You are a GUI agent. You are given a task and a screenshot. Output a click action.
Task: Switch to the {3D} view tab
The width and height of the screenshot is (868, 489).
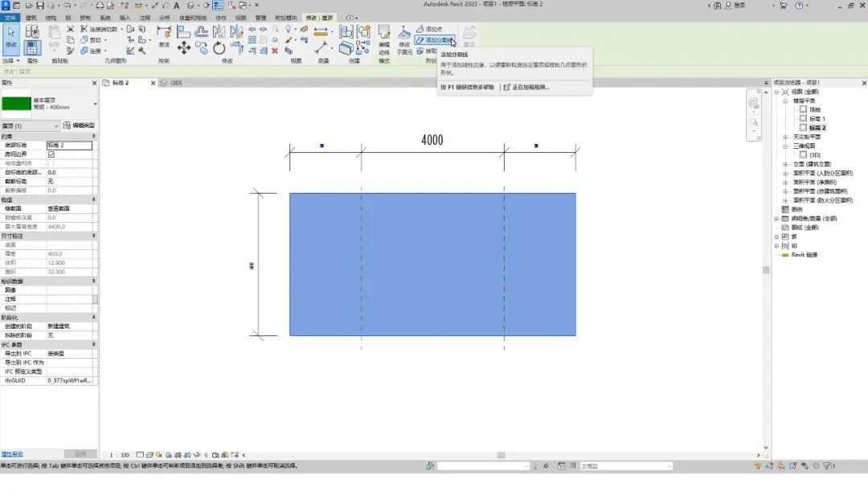[170, 83]
